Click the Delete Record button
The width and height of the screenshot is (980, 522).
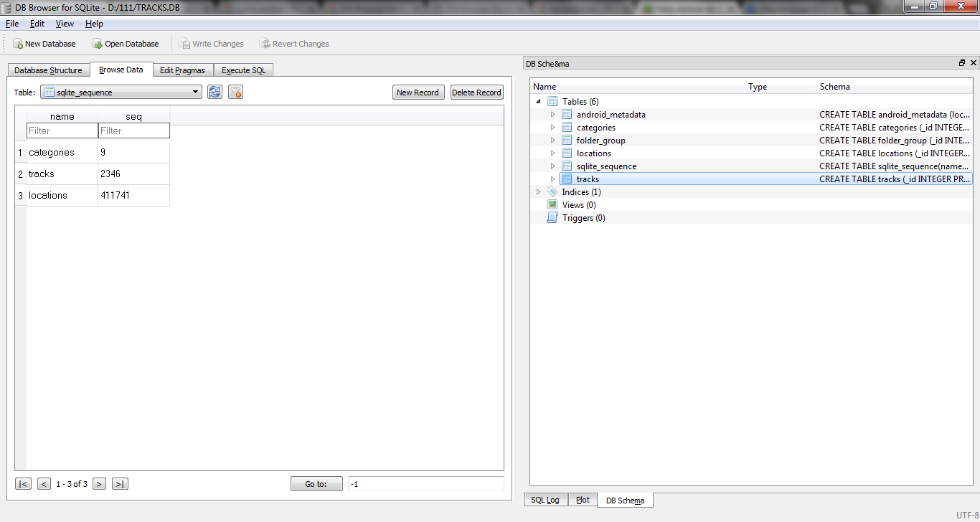click(x=476, y=92)
